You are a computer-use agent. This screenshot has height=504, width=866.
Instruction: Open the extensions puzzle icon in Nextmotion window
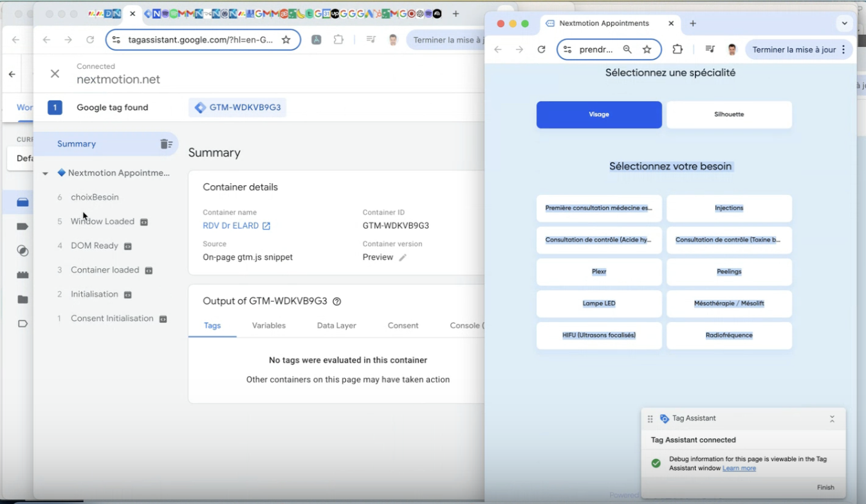(x=677, y=50)
